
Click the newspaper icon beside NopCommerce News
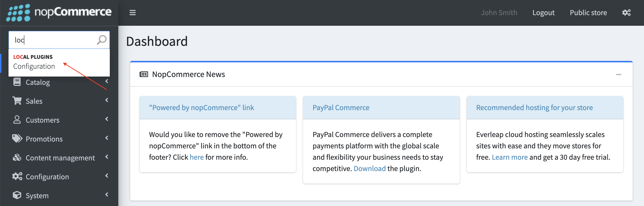144,74
